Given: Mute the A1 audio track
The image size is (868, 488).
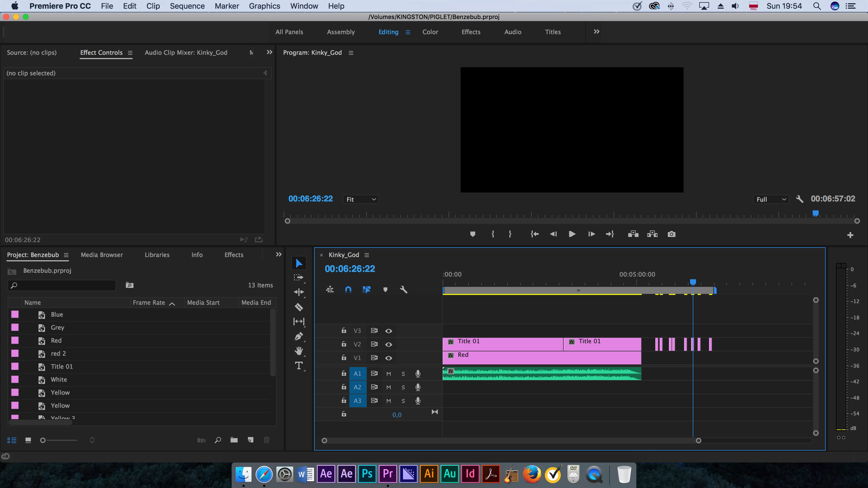Looking at the screenshot, I should coord(388,374).
